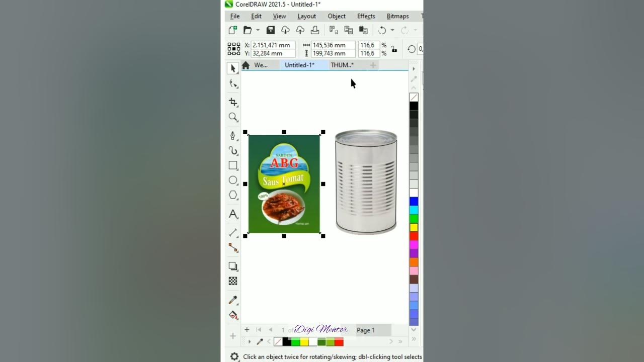The width and height of the screenshot is (644, 362).
Task: Add a new page with plus button
Action: [247, 330]
